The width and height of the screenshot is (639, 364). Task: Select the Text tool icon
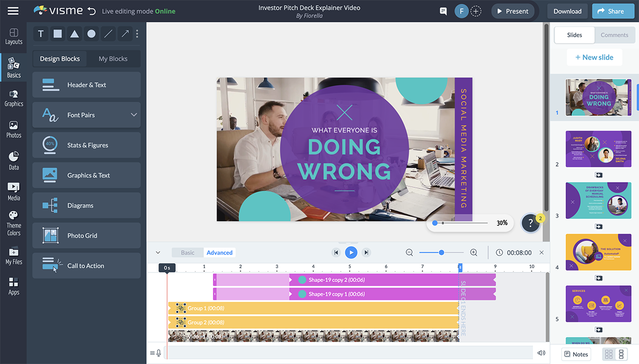pyautogui.click(x=41, y=34)
